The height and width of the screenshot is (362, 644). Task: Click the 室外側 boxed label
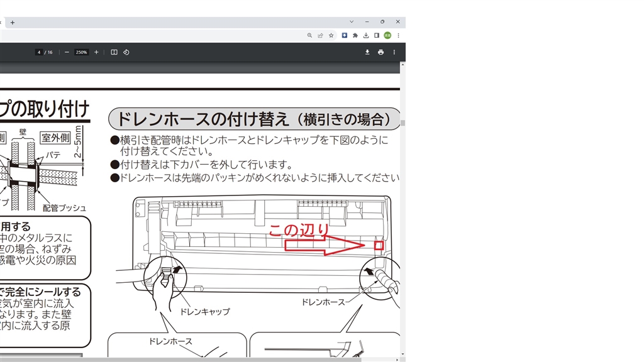(x=55, y=138)
